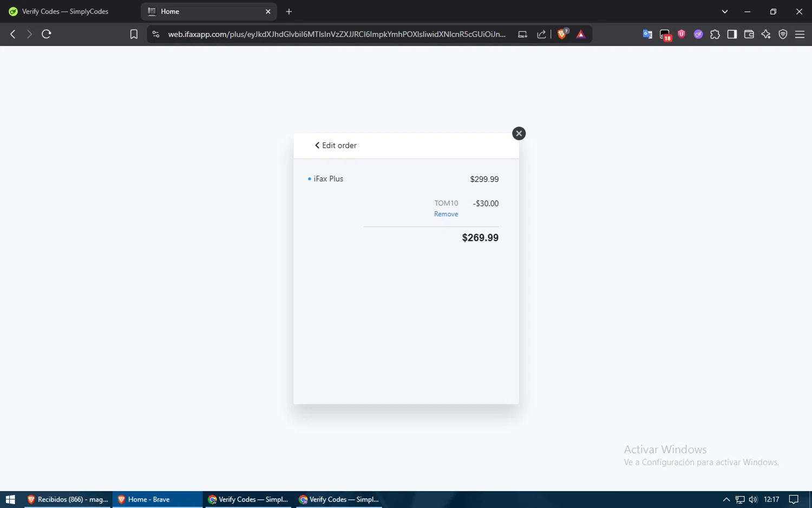Open the Brave main menu

coord(800,34)
